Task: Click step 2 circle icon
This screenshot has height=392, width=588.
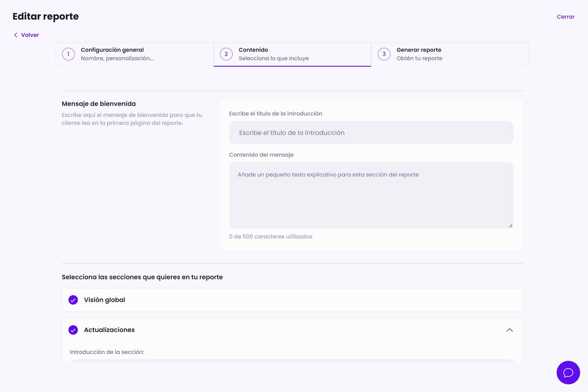Action: click(226, 54)
